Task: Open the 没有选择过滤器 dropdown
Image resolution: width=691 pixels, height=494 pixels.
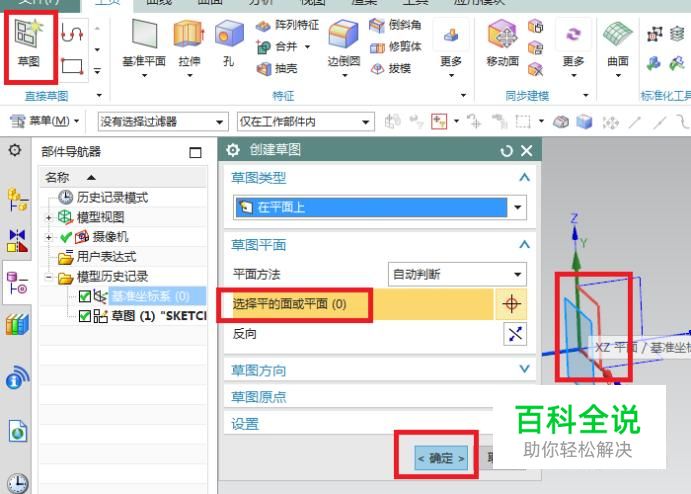Action: [x=163, y=122]
